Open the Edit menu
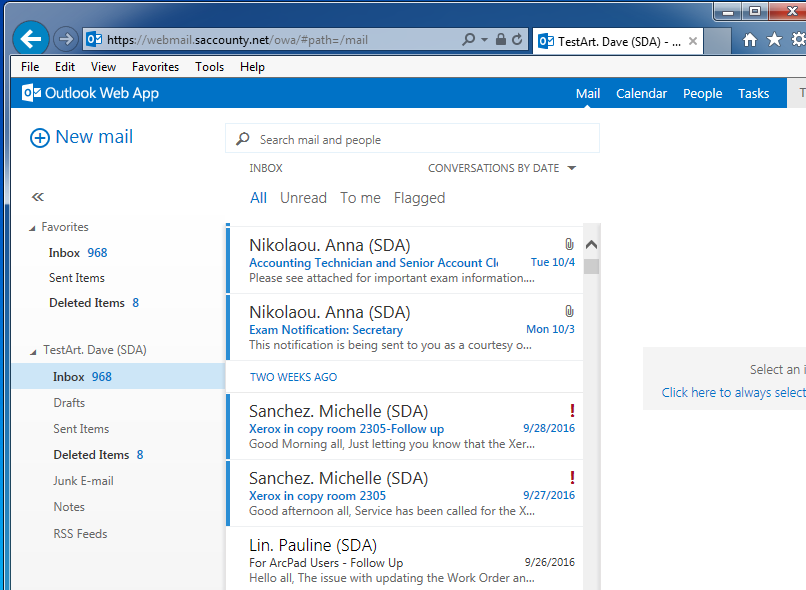 [x=65, y=67]
